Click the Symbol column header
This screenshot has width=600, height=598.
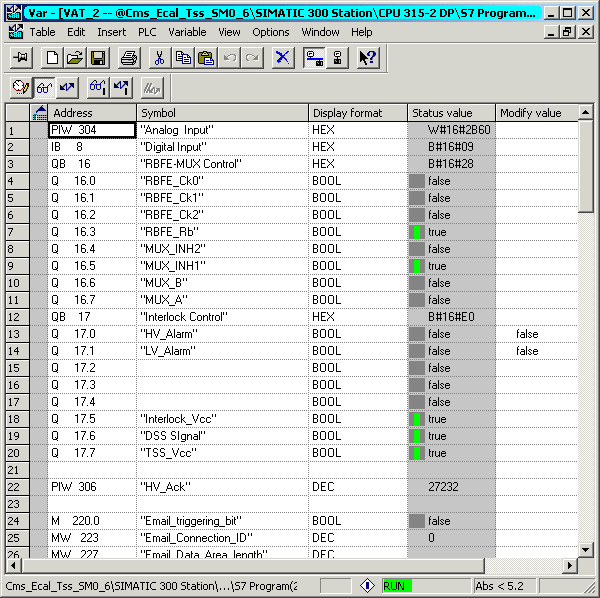(222, 112)
